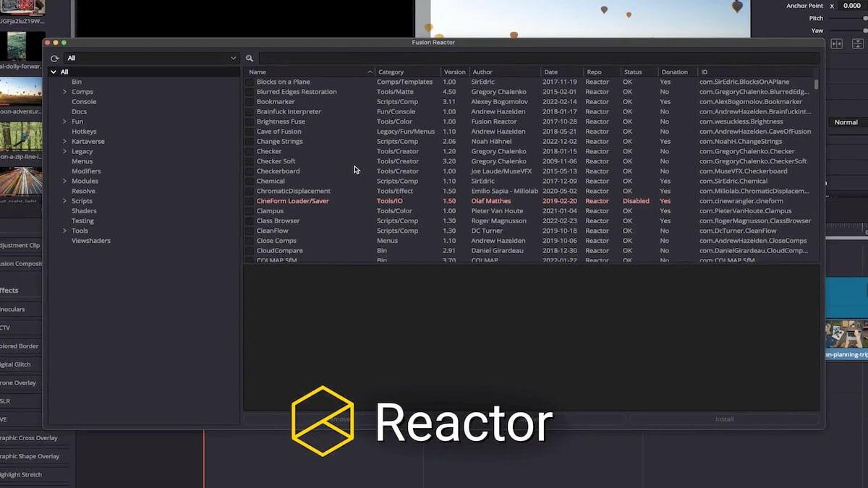Sort by the Author column header

point(505,72)
